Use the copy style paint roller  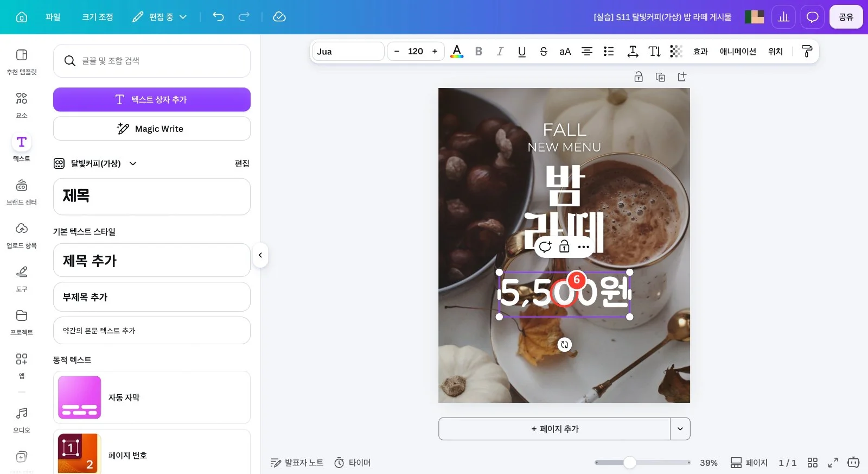coord(807,52)
